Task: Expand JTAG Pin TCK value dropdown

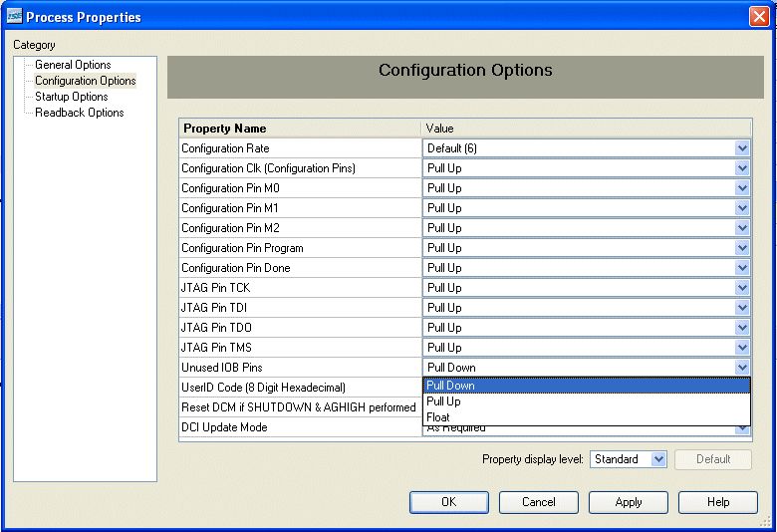Action: 741,288
